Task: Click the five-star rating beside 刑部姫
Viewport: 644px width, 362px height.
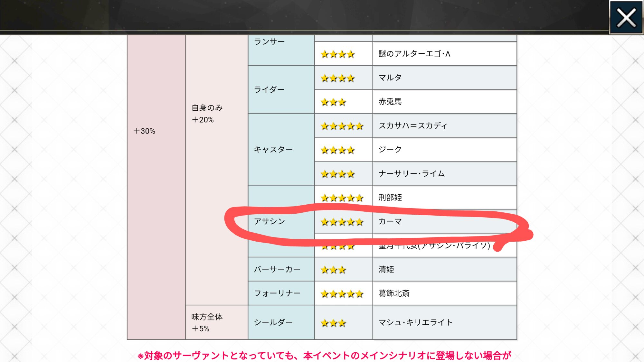Action: click(342, 198)
